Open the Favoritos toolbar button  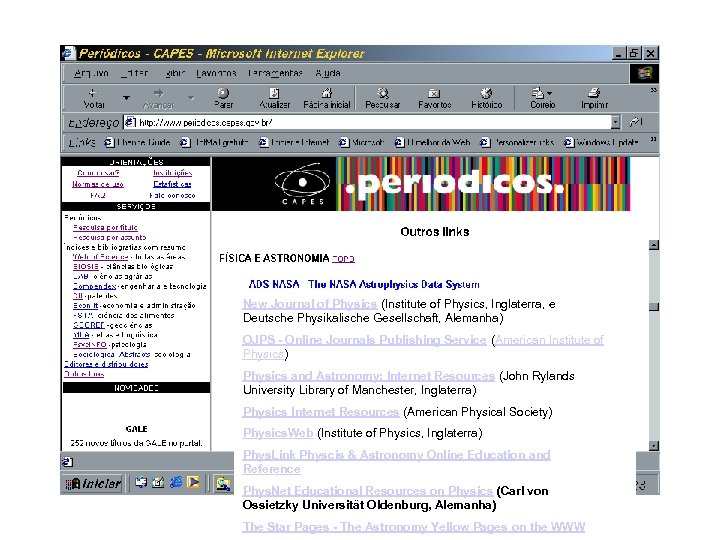(x=434, y=99)
